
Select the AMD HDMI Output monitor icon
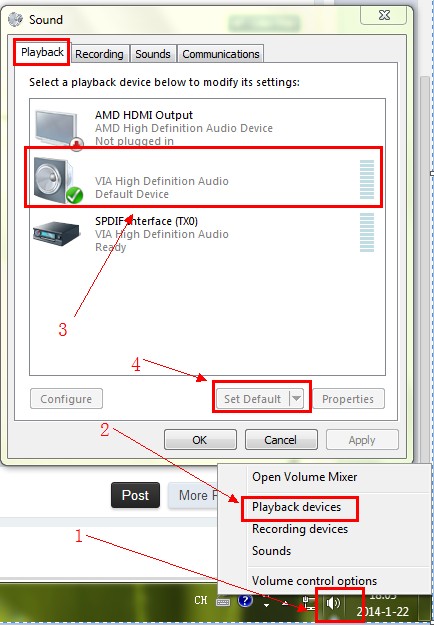(58, 130)
